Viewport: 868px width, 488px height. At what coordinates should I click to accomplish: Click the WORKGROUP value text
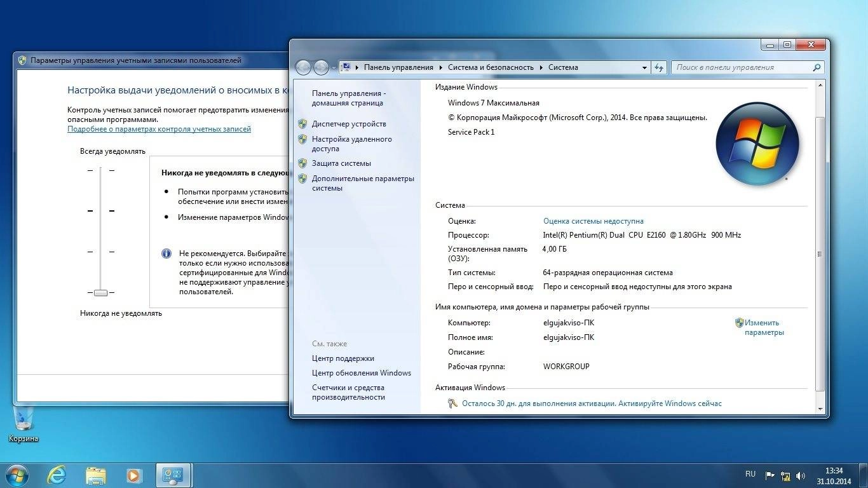point(566,367)
